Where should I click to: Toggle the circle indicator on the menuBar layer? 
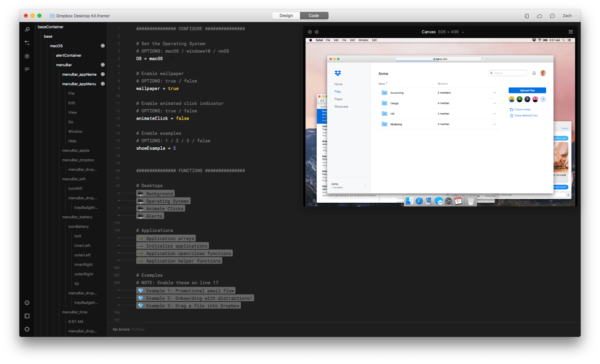click(x=103, y=65)
